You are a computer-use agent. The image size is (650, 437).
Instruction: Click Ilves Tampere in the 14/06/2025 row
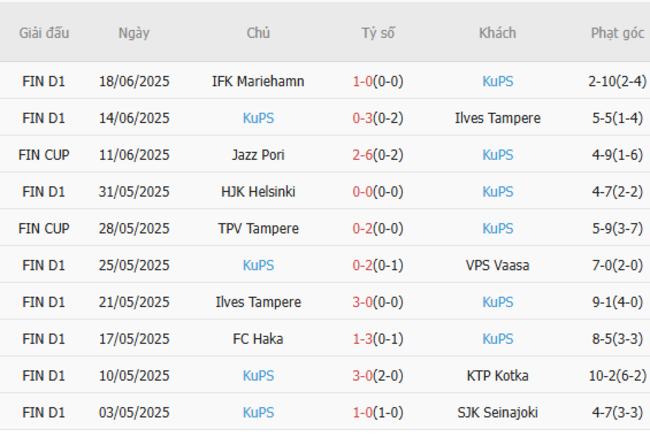coord(497,118)
